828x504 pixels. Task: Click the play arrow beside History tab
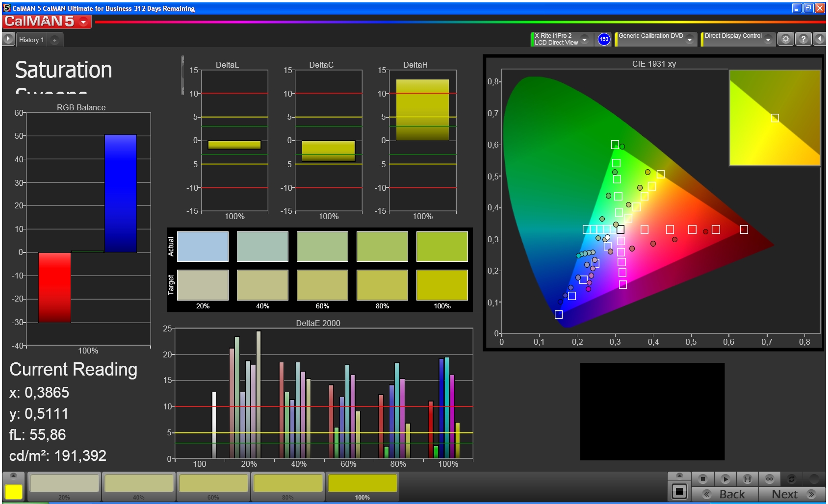tap(8, 39)
